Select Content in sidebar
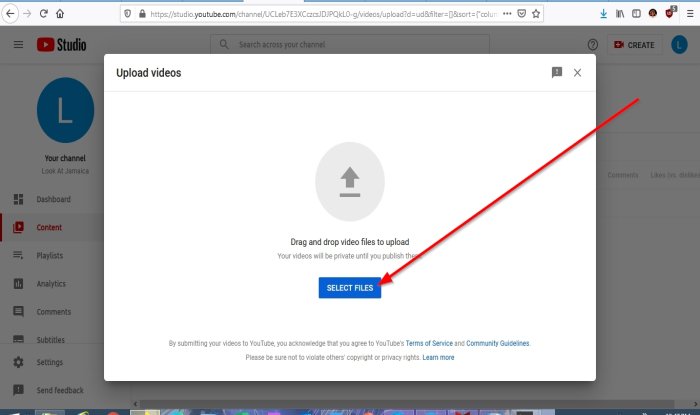The height and width of the screenshot is (415, 700). (x=52, y=227)
